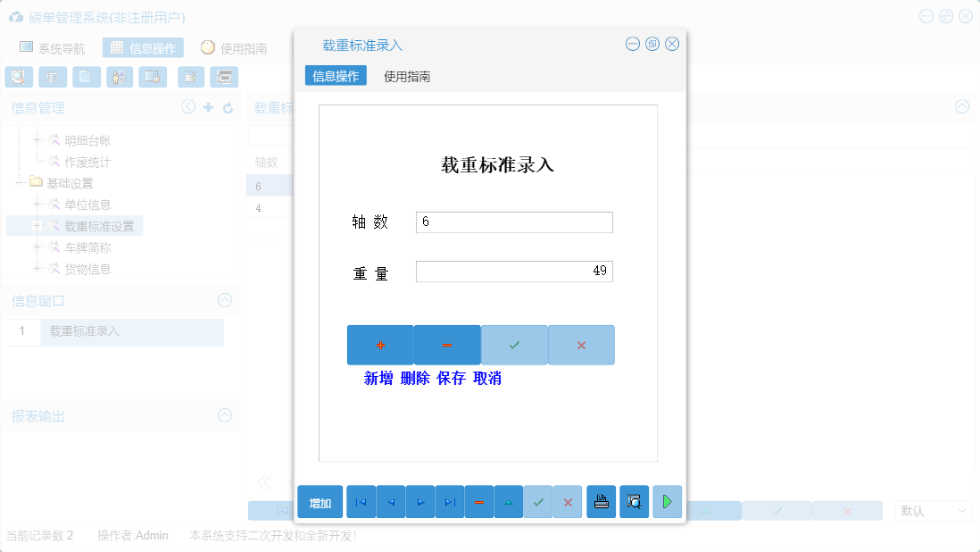Switch to 使用指南 tab in dialog
Image resolution: width=980 pixels, height=552 pixels.
click(x=408, y=75)
